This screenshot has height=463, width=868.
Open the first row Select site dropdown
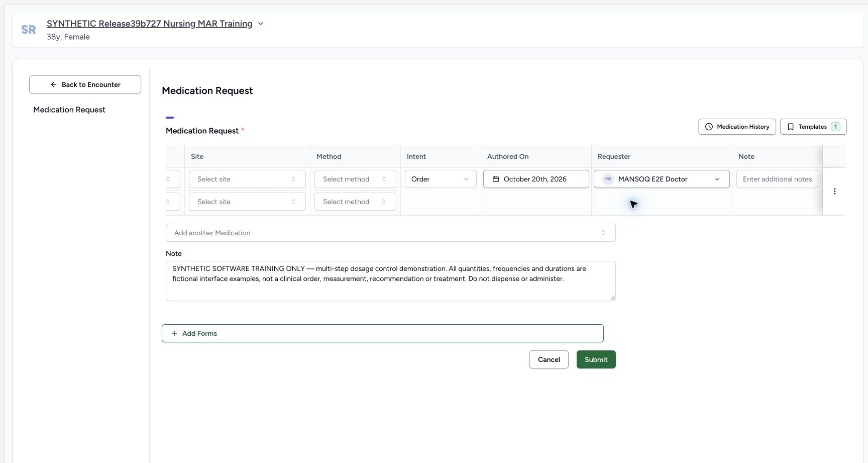247,179
